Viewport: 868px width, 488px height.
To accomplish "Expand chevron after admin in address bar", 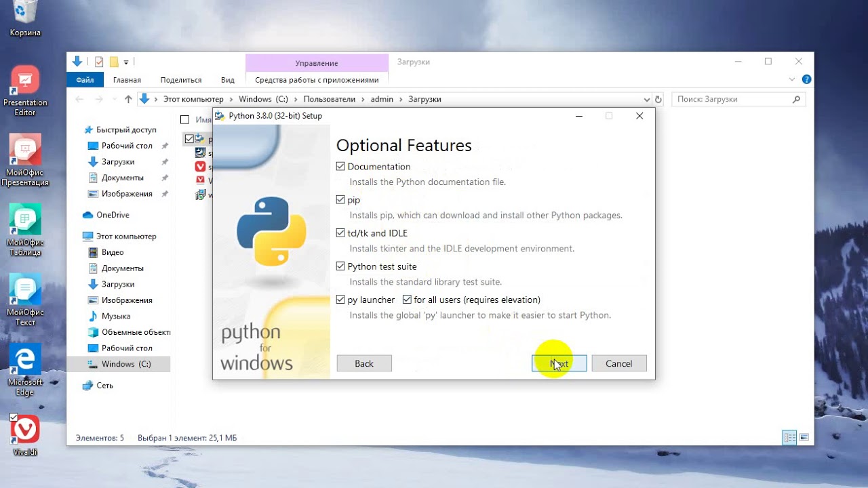I will (x=400, y=99).
